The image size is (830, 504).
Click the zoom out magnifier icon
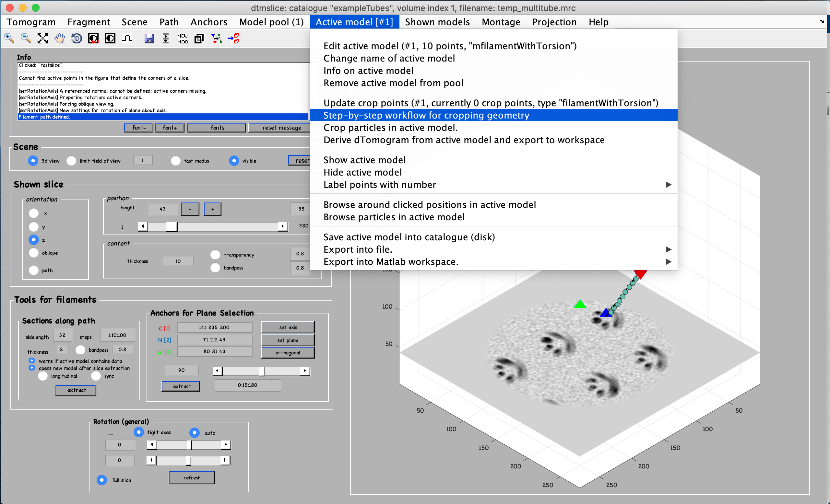[26, 38]
